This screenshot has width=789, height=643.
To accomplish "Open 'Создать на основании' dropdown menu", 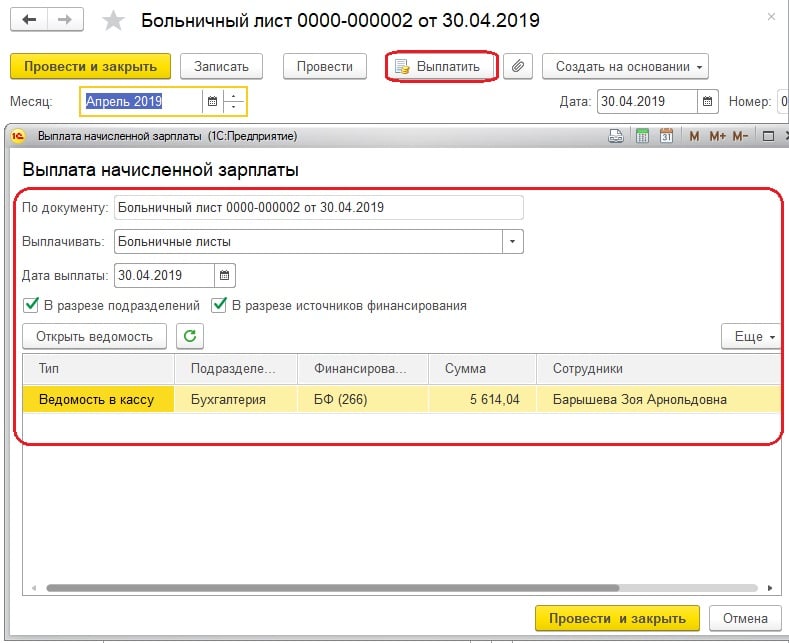I will point(626,67).
